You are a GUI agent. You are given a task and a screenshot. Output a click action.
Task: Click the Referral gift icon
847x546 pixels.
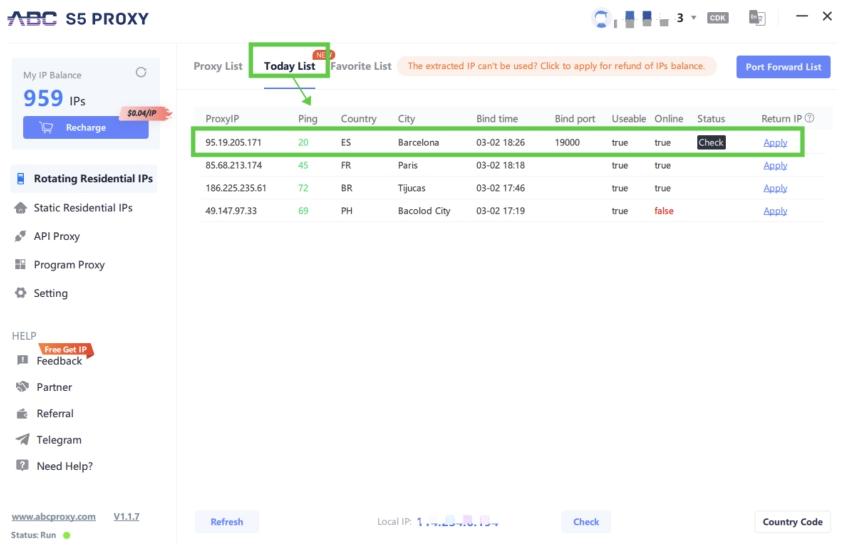tap(22, 414)
